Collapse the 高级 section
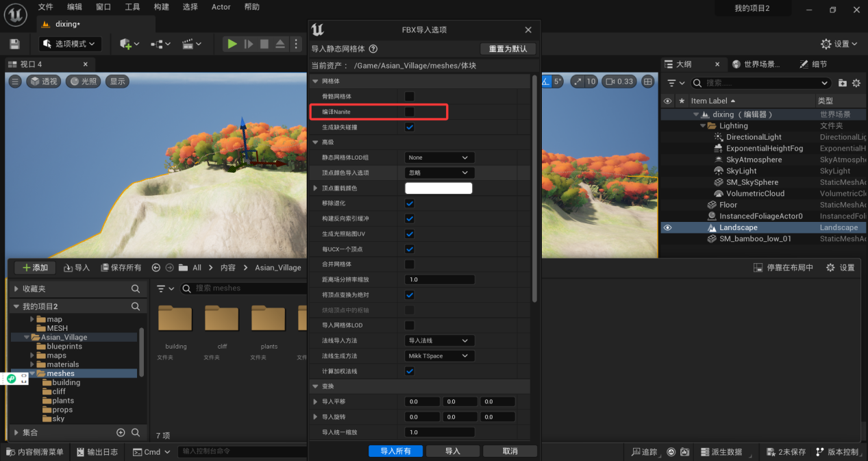 (x=315, y=142)
